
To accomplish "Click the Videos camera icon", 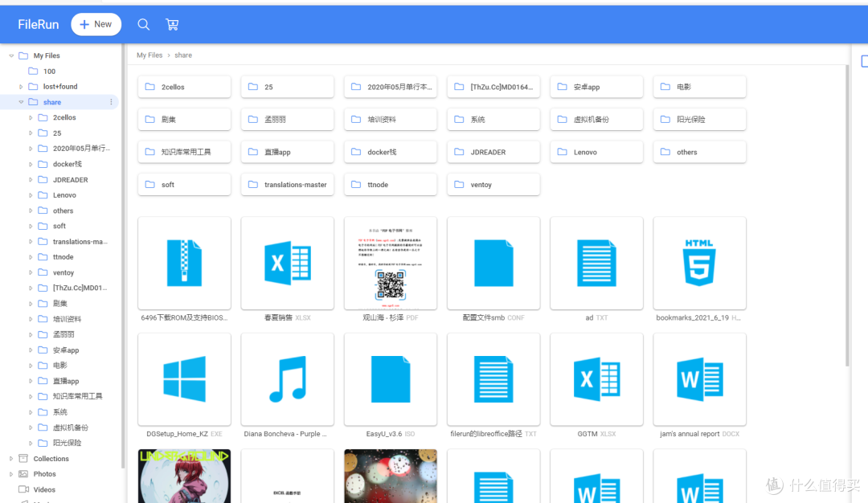I will [x=23, y=489].
